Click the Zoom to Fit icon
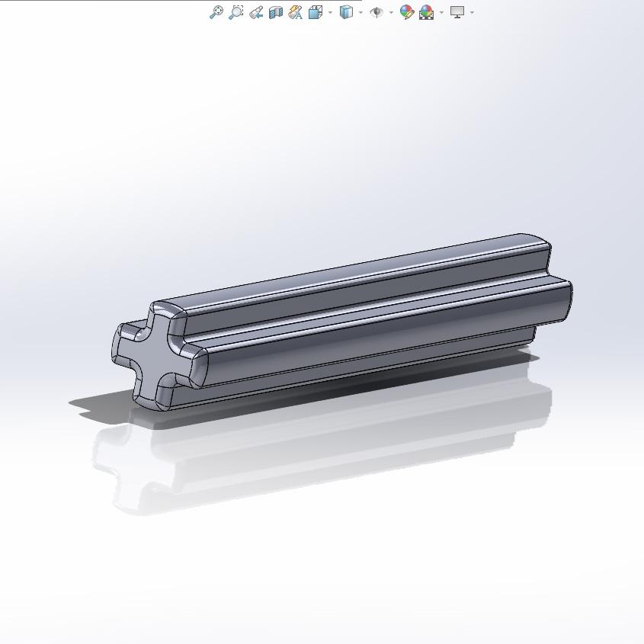The height and width of the screenshot is (644, 644). (216, 12)
